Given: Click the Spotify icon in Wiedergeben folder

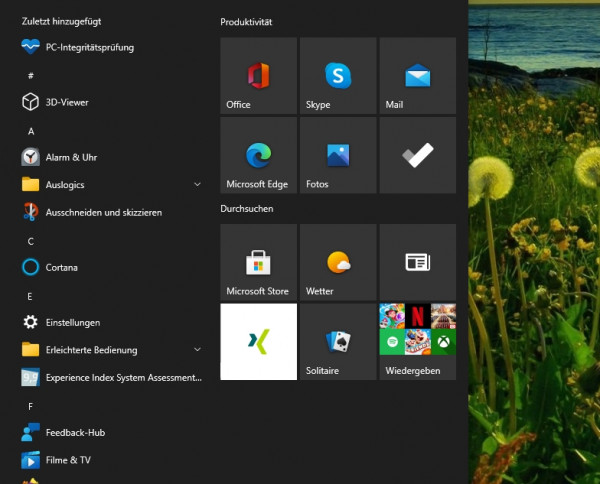Looking at the screenshot, I should pos(392,342).
